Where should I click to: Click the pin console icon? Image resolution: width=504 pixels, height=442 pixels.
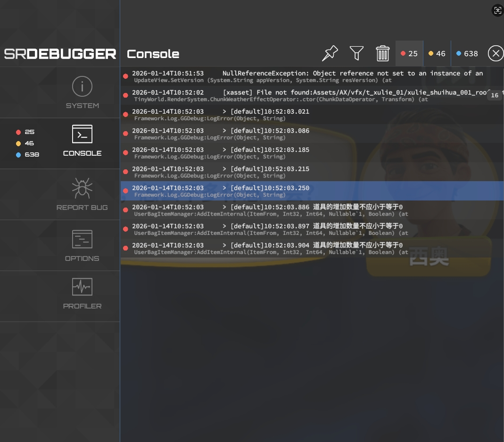point(330,53)
